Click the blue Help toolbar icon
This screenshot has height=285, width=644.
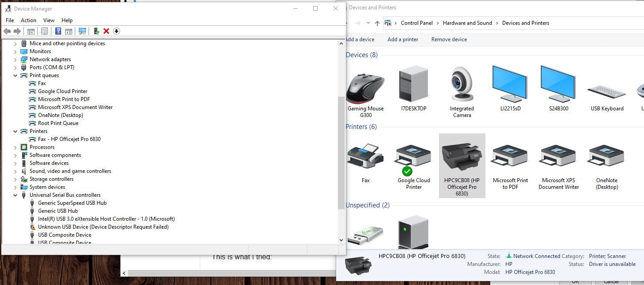(x=58, y=31)
